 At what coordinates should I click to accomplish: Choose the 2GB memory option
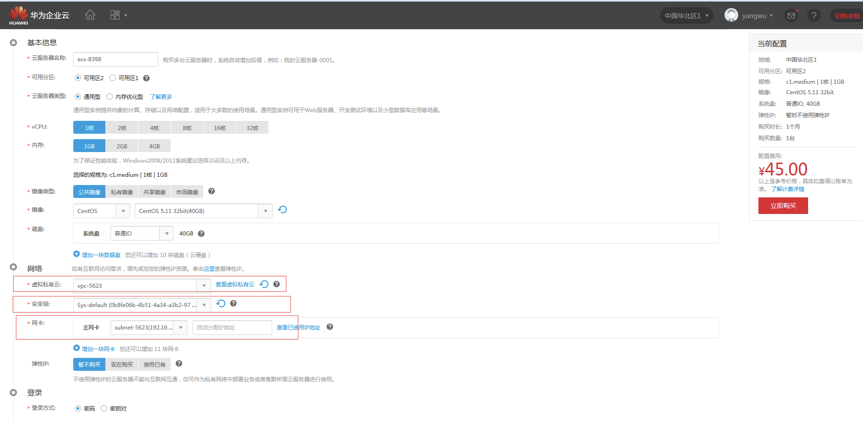tap(121, 146)
